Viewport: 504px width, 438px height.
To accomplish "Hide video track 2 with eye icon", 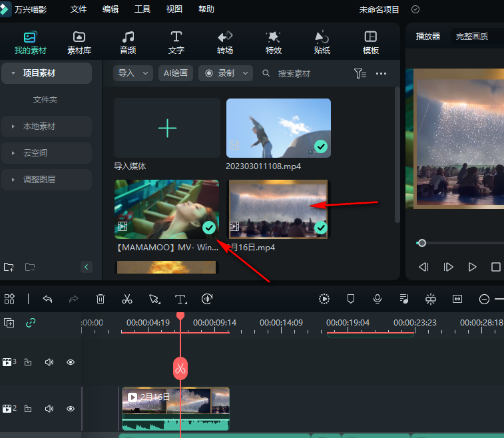I will coord(71,409).
